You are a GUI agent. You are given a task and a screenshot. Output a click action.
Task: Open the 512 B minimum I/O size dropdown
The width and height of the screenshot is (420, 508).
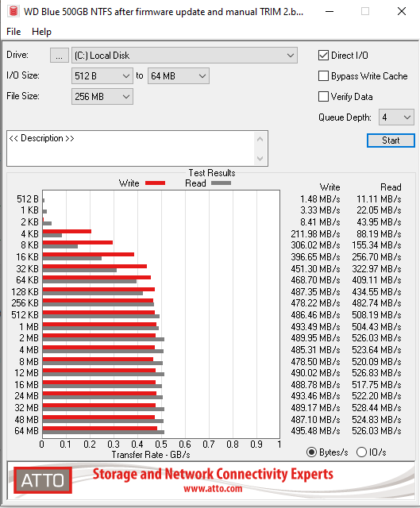click(x=102, y=76)
